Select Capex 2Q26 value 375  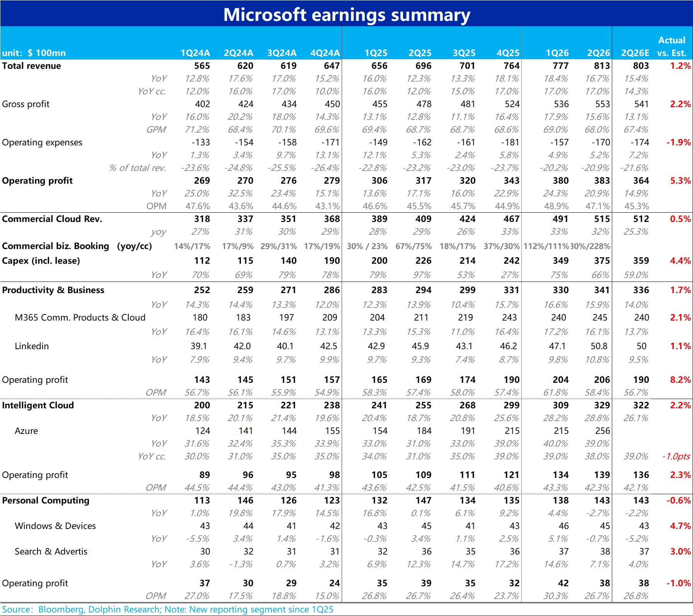point(602,261)
